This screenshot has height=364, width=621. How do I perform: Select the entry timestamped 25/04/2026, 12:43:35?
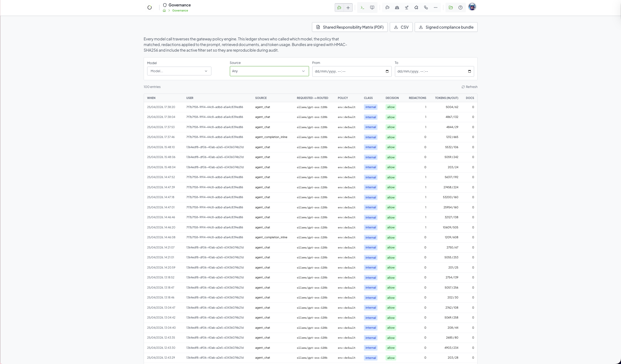tap(310, 338)
